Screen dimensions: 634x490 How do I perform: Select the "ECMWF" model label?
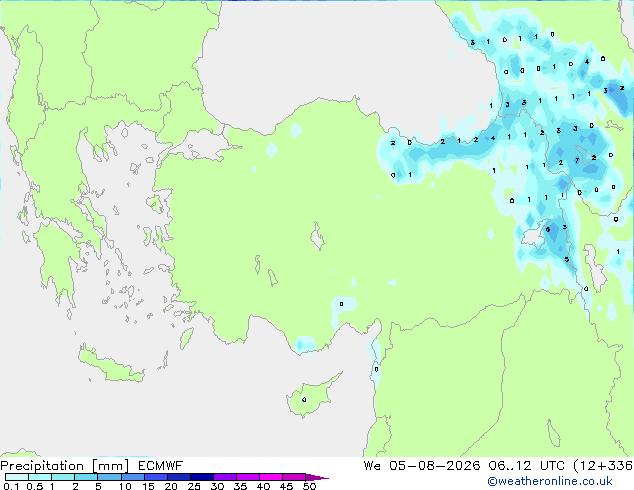[x=161, y=466]
